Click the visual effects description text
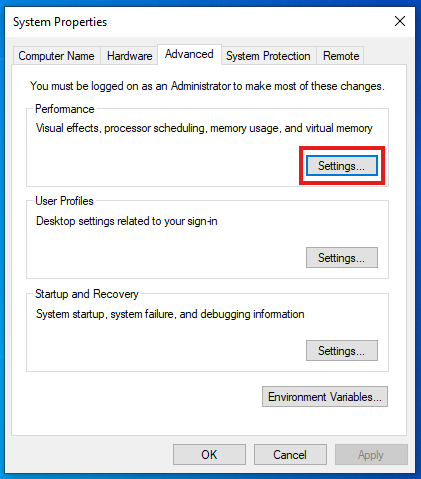This screenshot has width=421, height=479. (204, 128)
